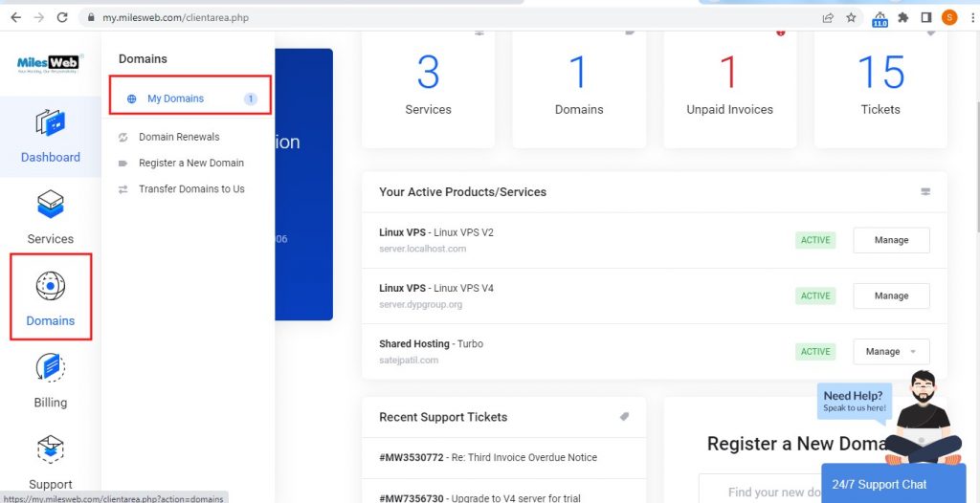Click Manage for Linux VPS V2
Viewport: 980px width, 503px height.
[x=891, y=240]
